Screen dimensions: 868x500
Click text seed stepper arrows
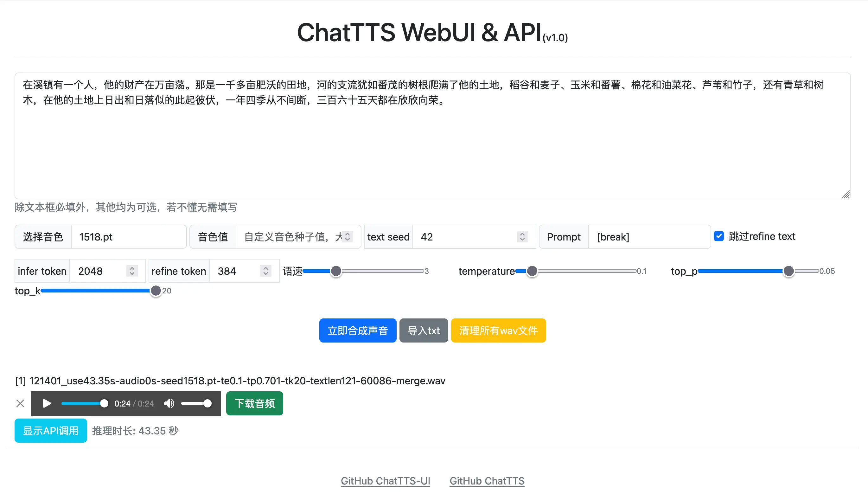(522, 237)
